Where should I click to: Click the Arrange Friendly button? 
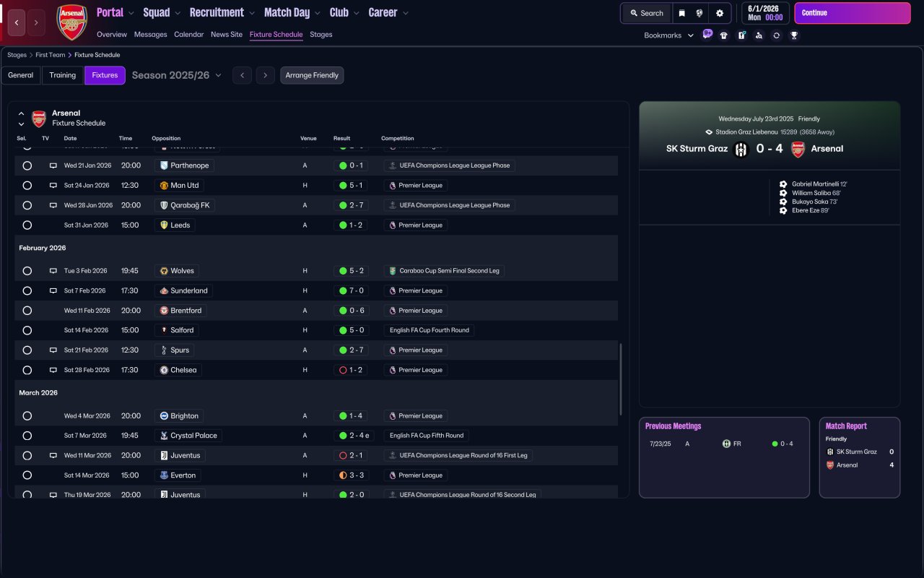click(x=312, y=75)
